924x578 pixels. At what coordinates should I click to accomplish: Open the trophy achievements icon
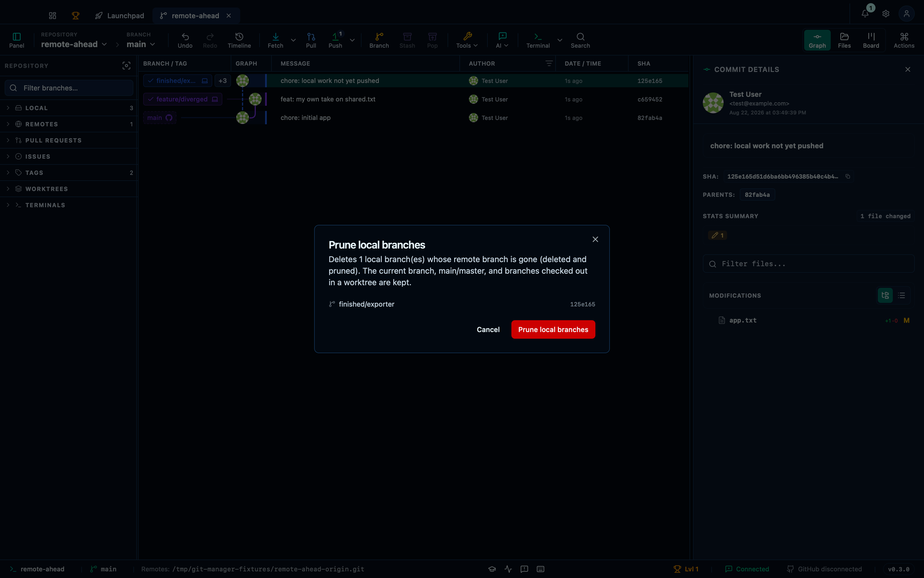[x=76, y=16]
